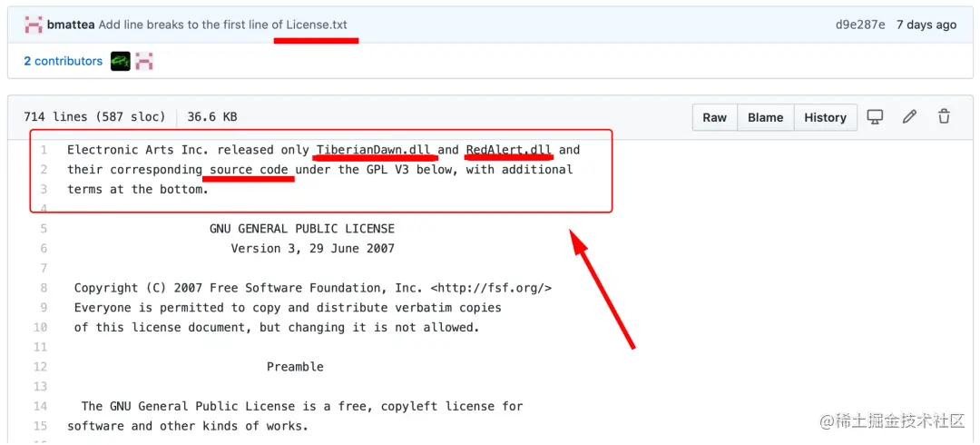Screen dimensions: 980x445
Task: Click the 'RedAlert.dll' text
Action: tap(509, 150)
